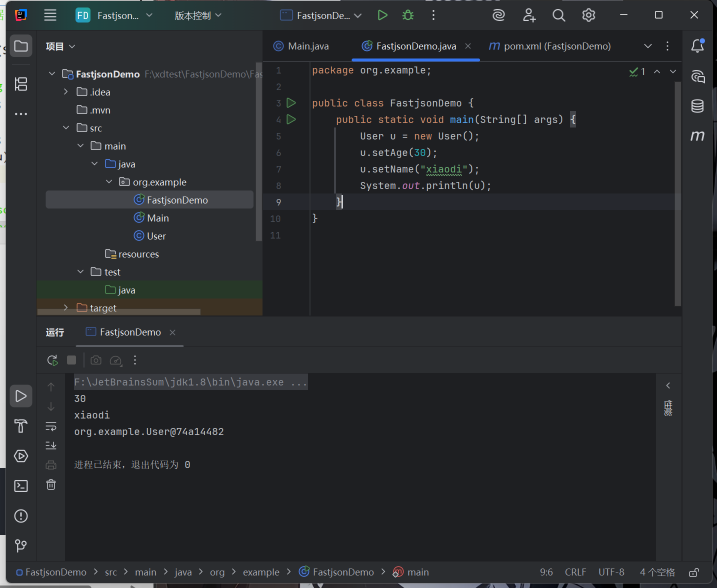The width and height of the screenshot is (717, 588).
Task: Rerun FastjsonDemo in the Run panel
Action: coord(52,360)
